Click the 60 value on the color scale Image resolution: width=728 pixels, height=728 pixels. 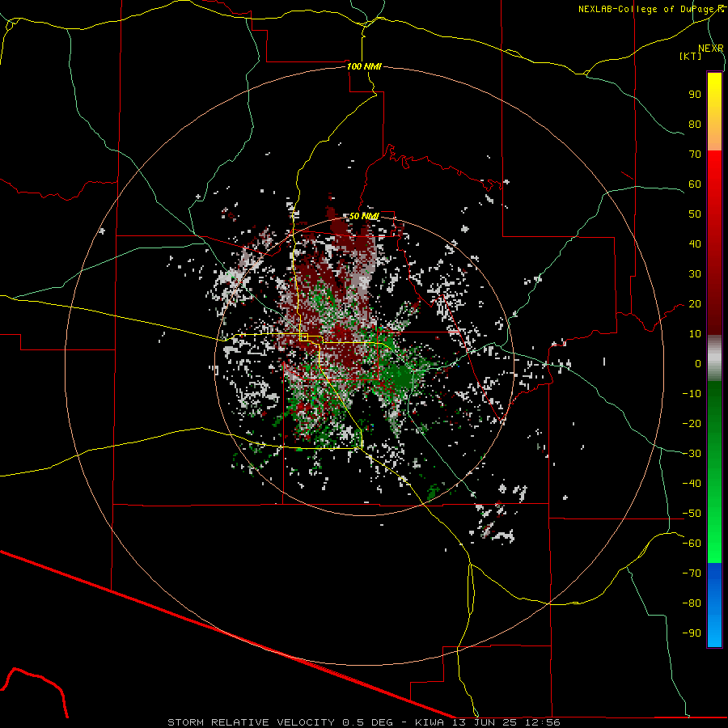click(x=695, y=184)
